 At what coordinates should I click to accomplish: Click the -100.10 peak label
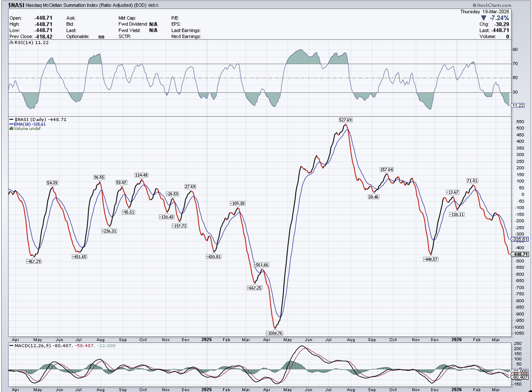pyautogui.click(x=238, y=203)
